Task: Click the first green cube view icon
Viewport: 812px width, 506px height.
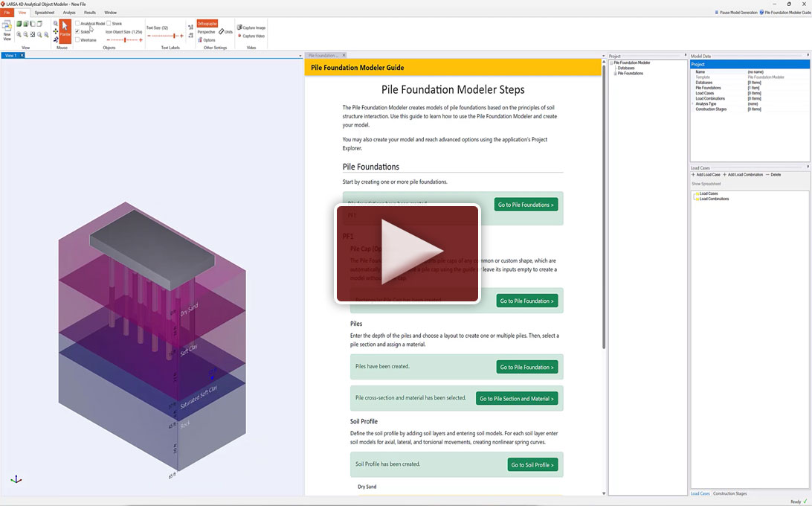Action: coord(19,24)
